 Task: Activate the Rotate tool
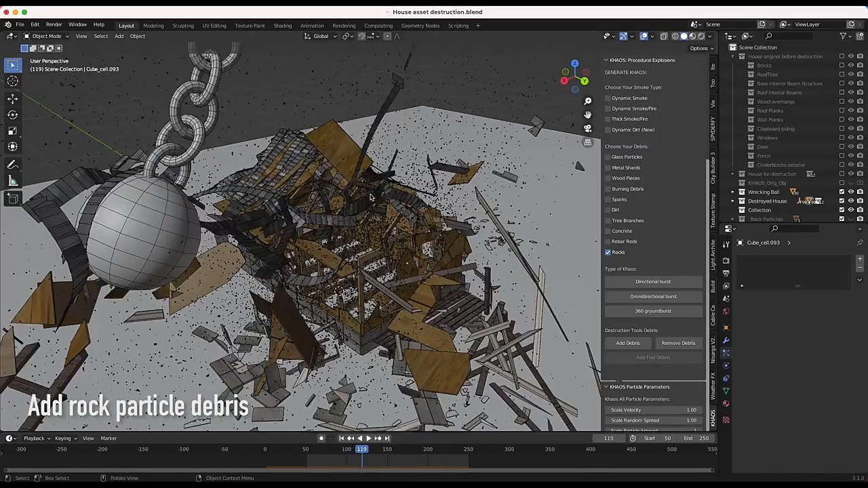pos(13,115)
